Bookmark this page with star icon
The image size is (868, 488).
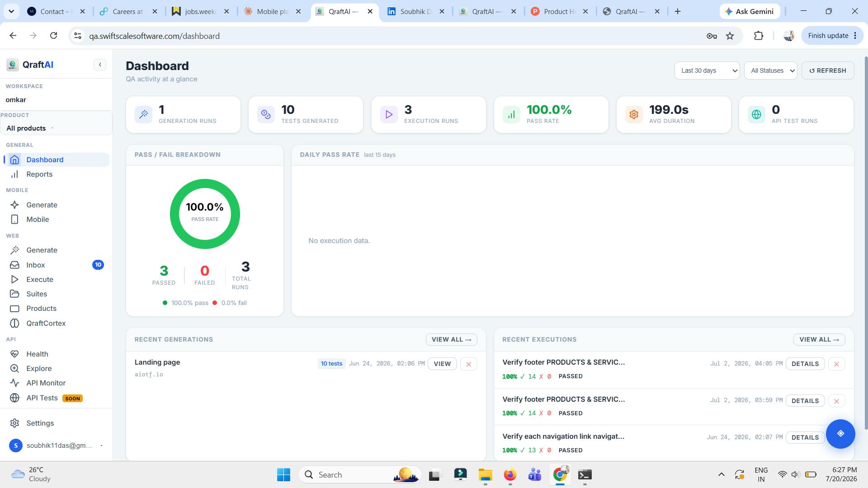(x=730, y=36)
